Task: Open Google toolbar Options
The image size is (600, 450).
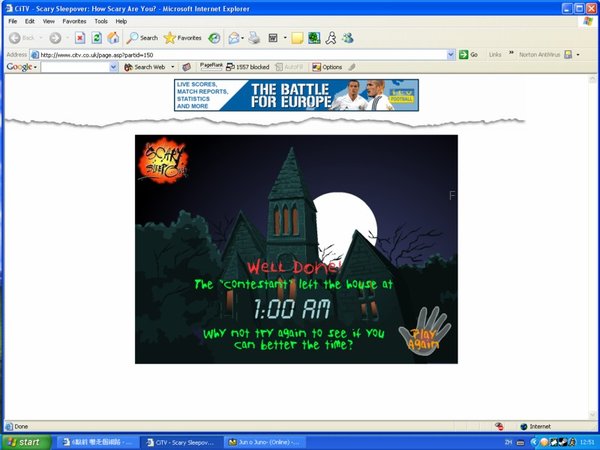Action: click(327, 67)
